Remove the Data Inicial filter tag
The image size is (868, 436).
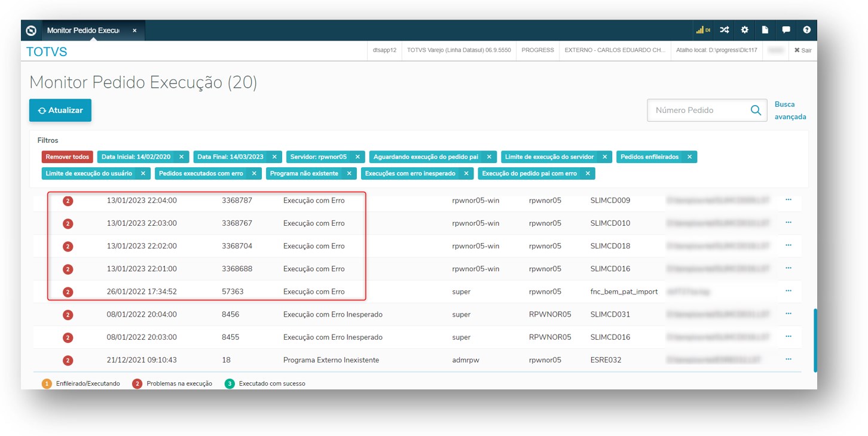[181, 157]
